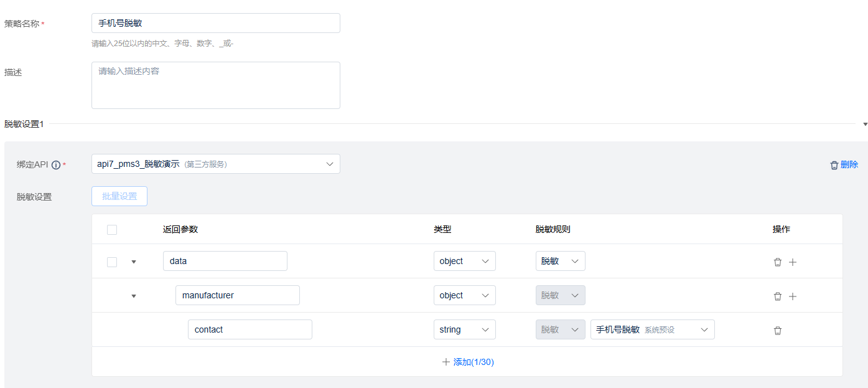Delete the data parameter row
868x388 pixels.
777,262
